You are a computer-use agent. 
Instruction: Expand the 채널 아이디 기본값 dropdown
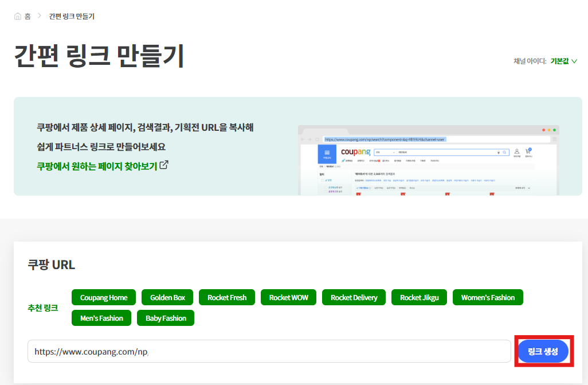click(563, 61)
